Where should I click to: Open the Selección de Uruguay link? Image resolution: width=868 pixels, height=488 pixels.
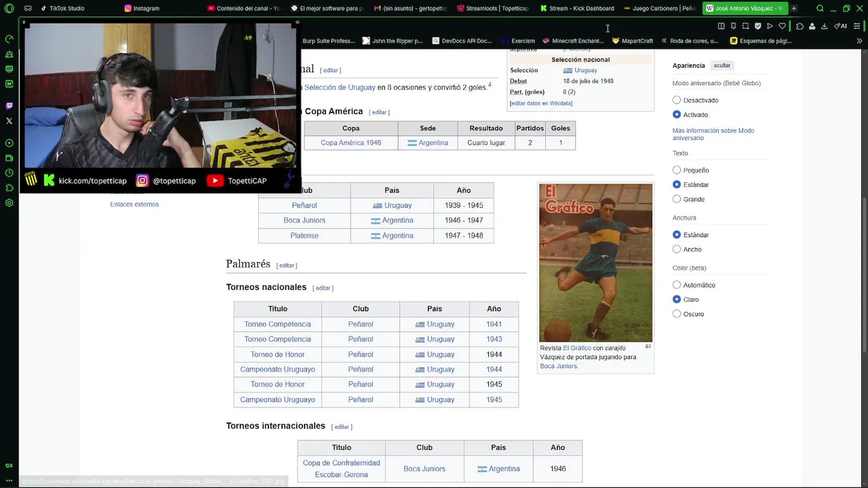click(x=340, y=87)
